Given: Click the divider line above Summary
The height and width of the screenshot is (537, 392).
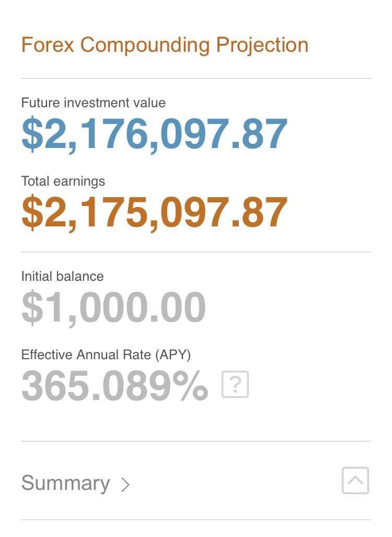Looking at the screenshot, I should coord(196,441).
